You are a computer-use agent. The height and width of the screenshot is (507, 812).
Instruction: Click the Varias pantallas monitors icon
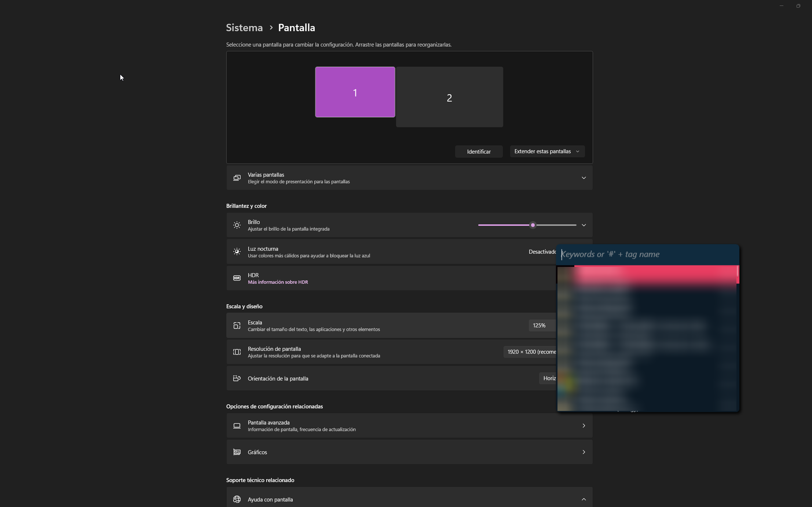(237, 178)
